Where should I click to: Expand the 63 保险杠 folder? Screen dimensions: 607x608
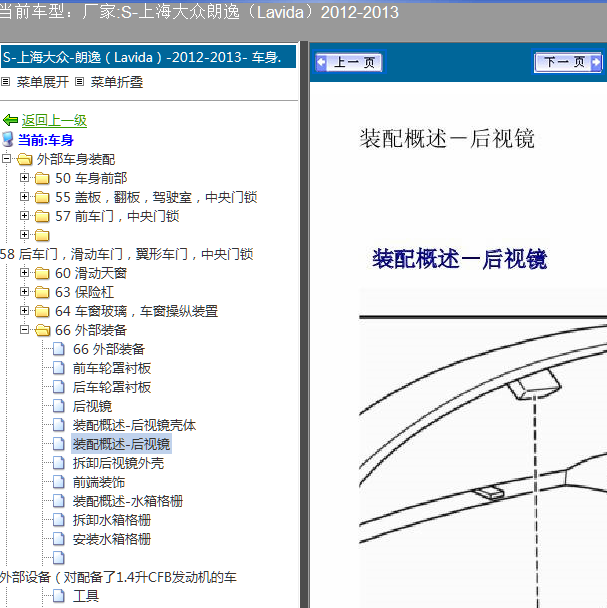(x=24, y=292)
